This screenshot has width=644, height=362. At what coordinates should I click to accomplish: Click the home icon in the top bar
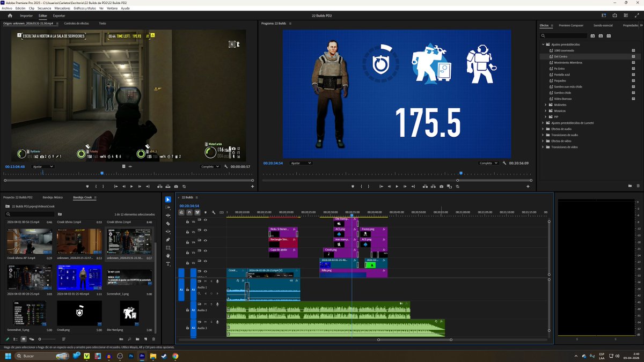pyautogui.click(x=10, y=16)
